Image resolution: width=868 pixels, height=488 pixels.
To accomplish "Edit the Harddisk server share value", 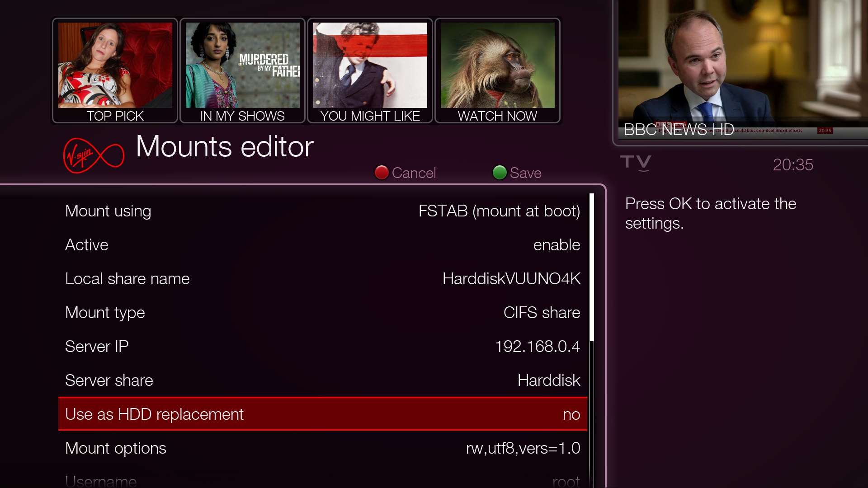I will [549, 380].
